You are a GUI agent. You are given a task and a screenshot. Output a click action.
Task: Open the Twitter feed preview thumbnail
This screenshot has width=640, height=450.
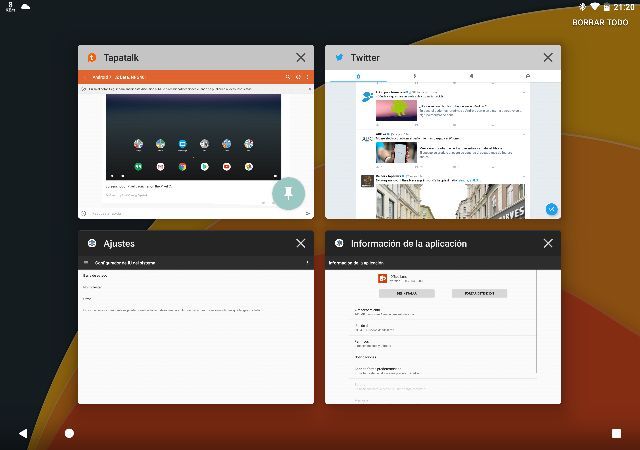(x=442, y=145)
